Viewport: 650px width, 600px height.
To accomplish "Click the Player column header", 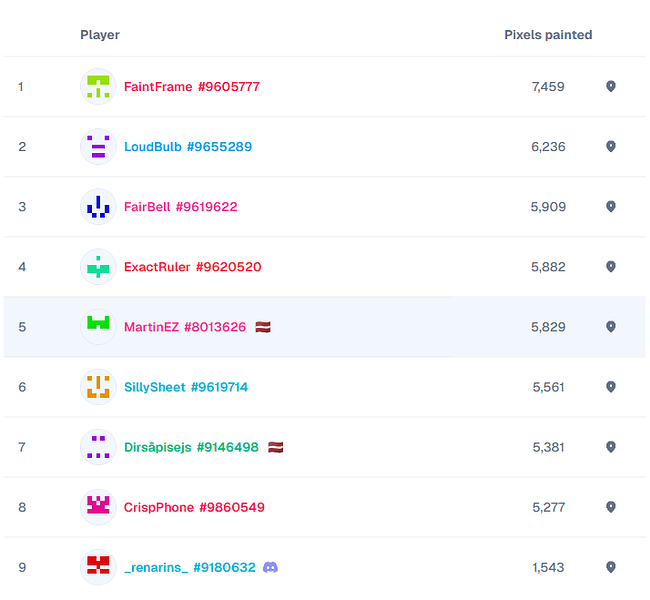I will (x=100, y=35).
